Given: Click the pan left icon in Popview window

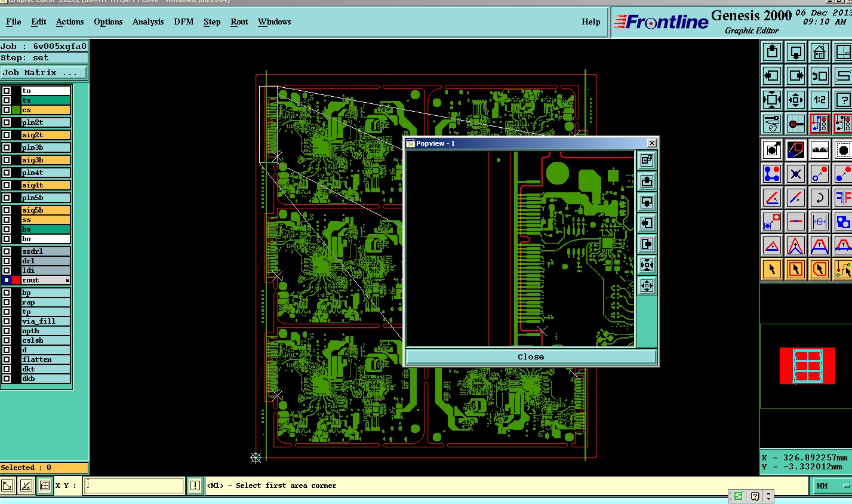Looking at the screenshot, I should [647, 223].
